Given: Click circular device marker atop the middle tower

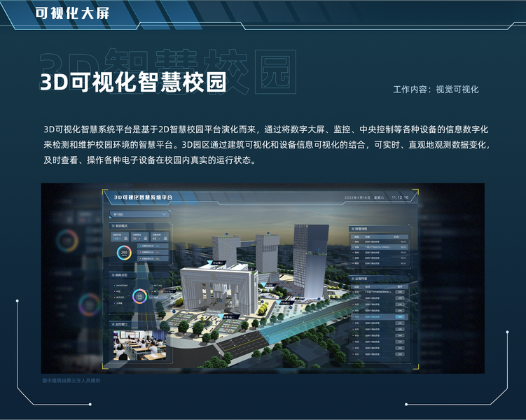Looking at the screenshot, I should [x=268, y=232].
